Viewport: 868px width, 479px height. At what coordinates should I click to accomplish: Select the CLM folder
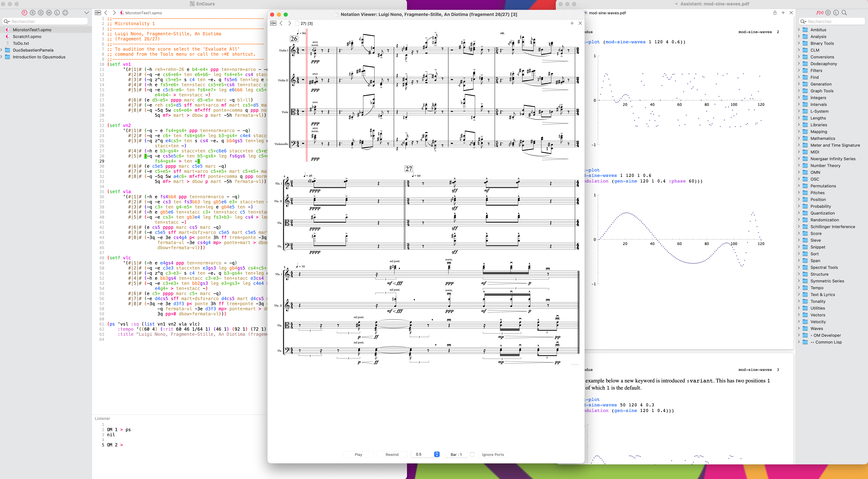[x=815, y=50]
